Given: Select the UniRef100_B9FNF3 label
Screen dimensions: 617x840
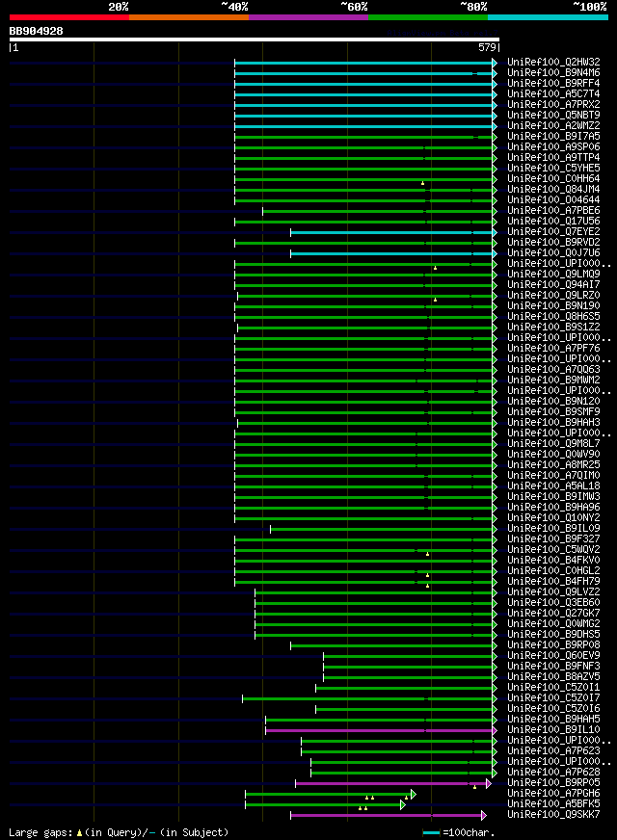Looking at the screenshot, I should click(x=553, y=666).
